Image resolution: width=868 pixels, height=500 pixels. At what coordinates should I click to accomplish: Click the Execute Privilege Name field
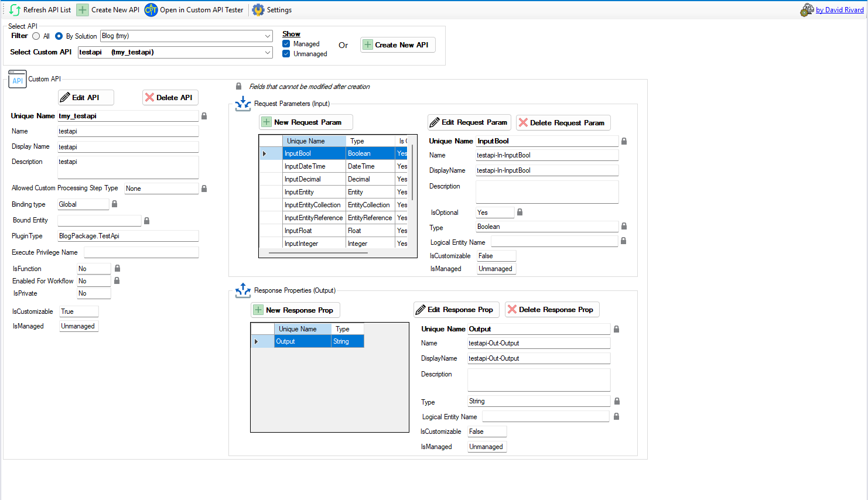[x=141, y=252]
